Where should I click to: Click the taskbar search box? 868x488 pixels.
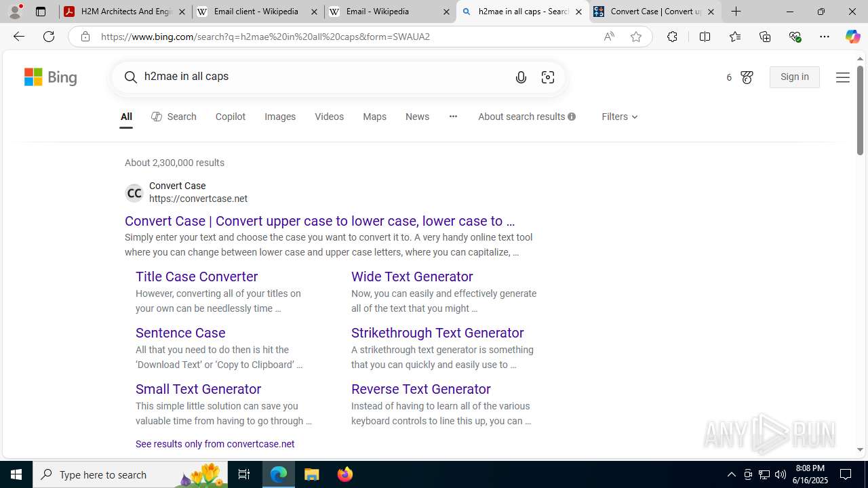coord(130,474)
